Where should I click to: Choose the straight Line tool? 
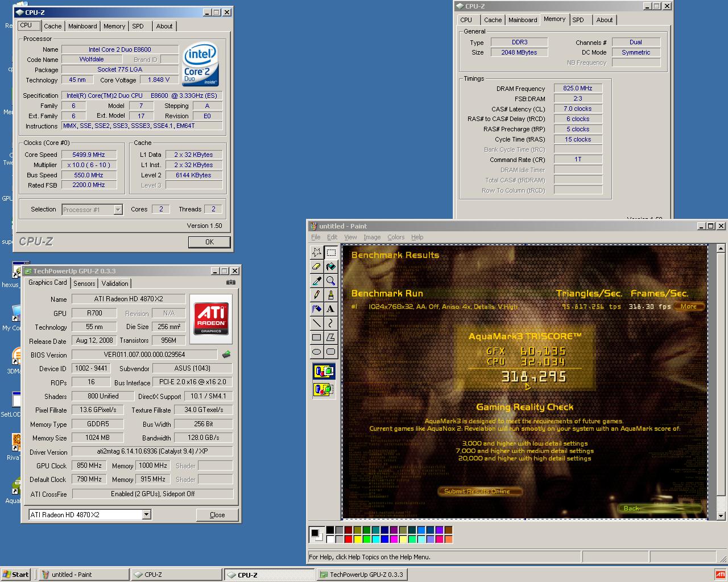pyautogui.click(x=317, y=323)
